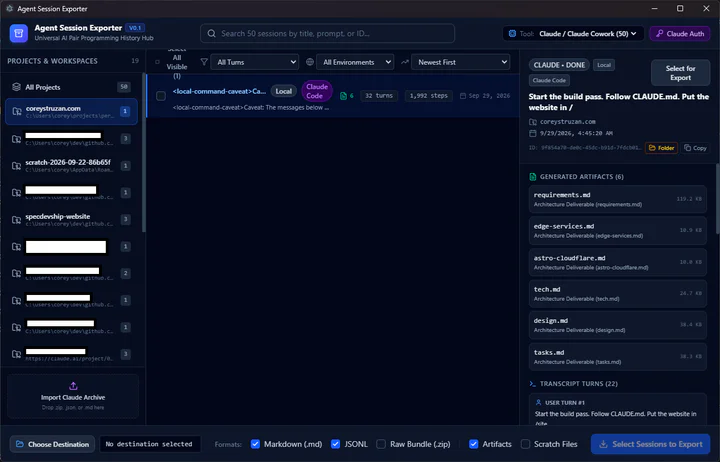Click the Local tag in session row
The height and width of the screenshot is (462, 720).
pos(284,91)
